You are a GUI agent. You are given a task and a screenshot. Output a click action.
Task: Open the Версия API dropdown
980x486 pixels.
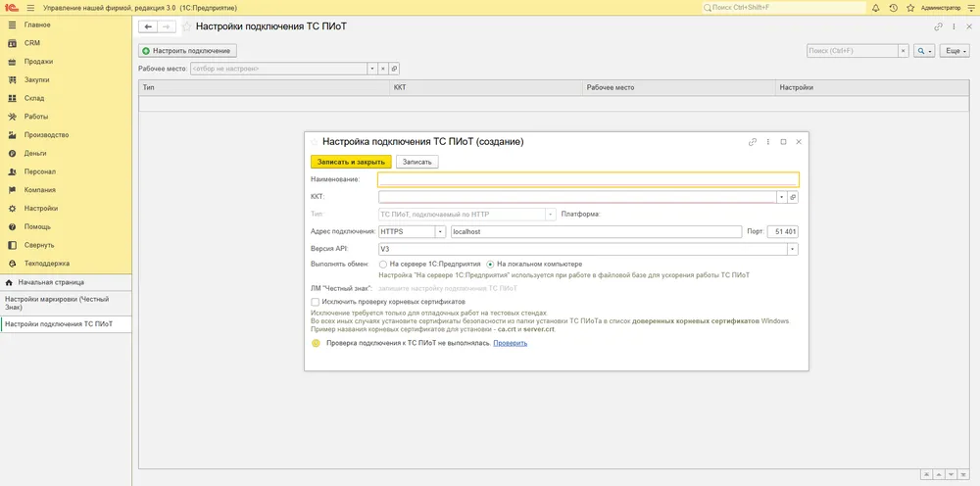tap(793, 249)
